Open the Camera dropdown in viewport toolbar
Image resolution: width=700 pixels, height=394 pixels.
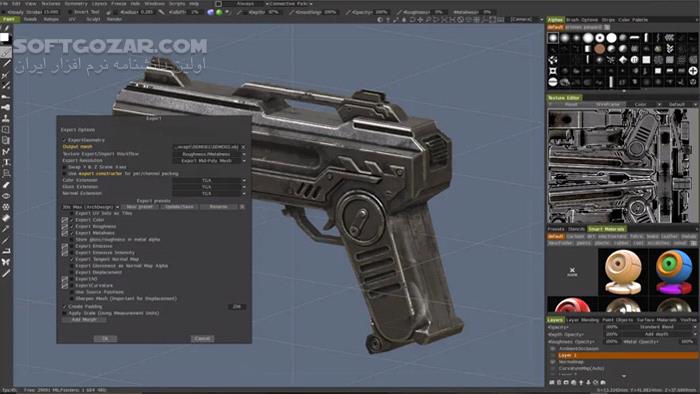pyautogui.click(x=526, y=20)
